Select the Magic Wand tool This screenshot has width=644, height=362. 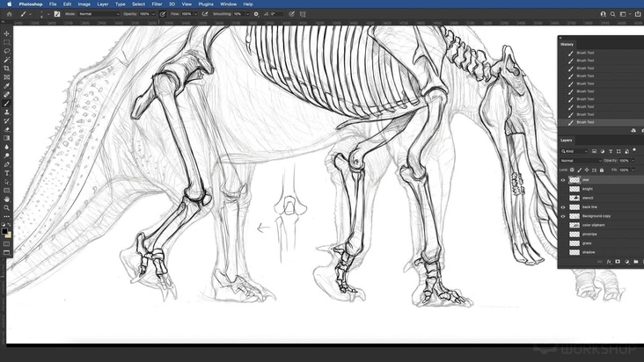point(6,60)
